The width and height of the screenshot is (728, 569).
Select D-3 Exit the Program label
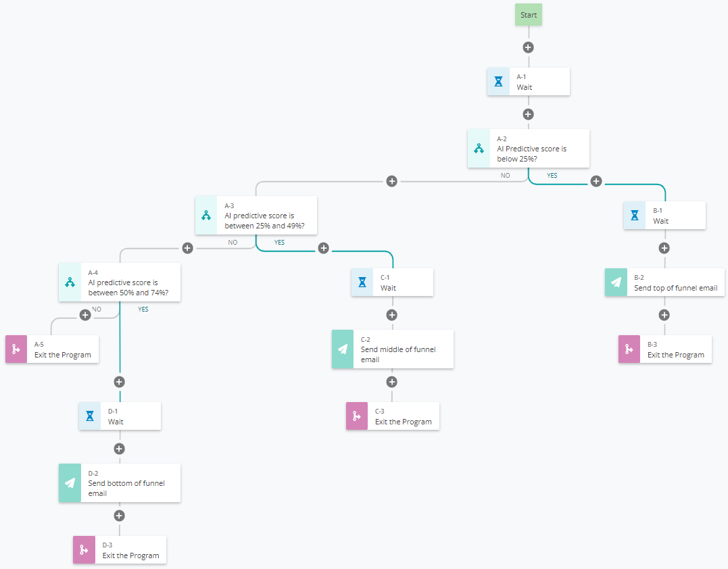(131, 555)
